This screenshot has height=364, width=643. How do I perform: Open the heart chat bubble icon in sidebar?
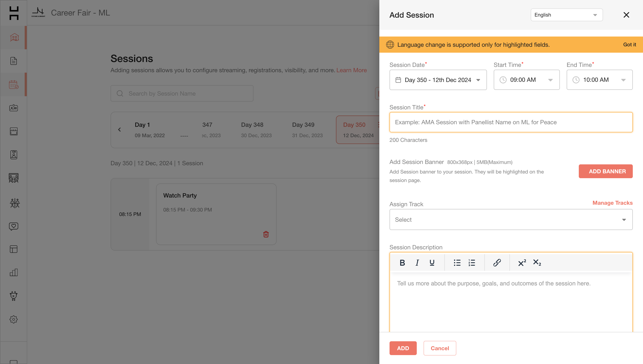click(14, 226)
